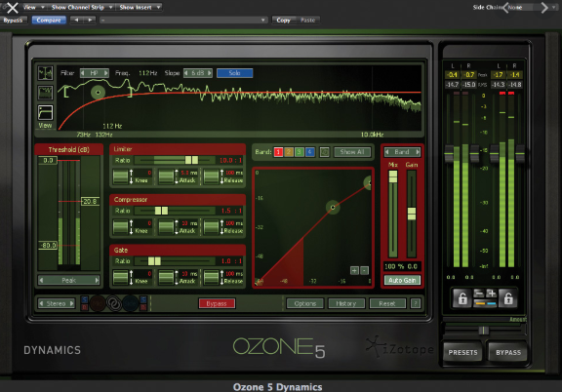Select Band 3 green tab
Screen dimensions: 562x392
tap(300, 152)
